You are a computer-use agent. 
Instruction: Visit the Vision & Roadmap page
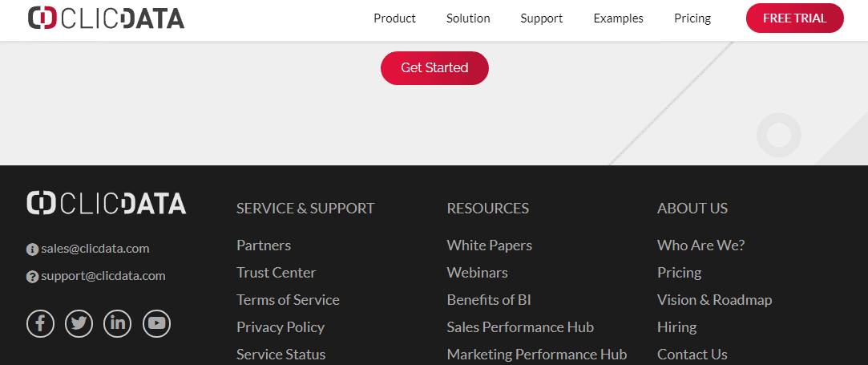click(715, 300)
